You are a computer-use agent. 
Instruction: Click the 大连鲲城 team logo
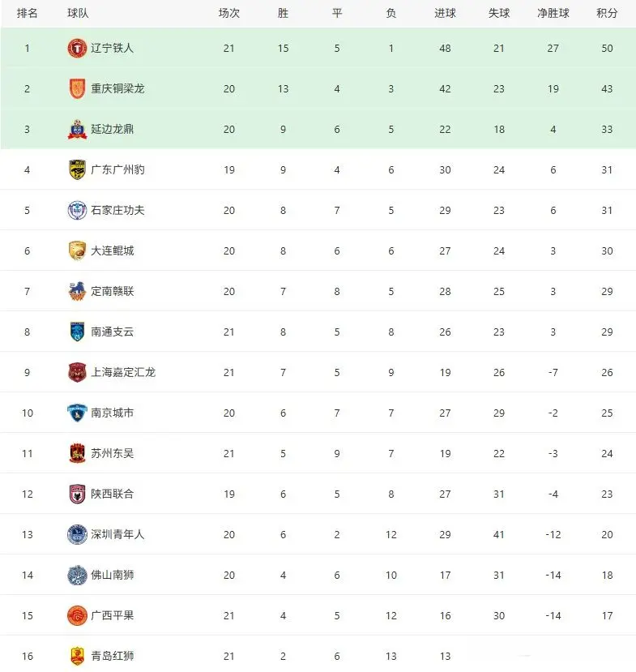click(77, 251)
